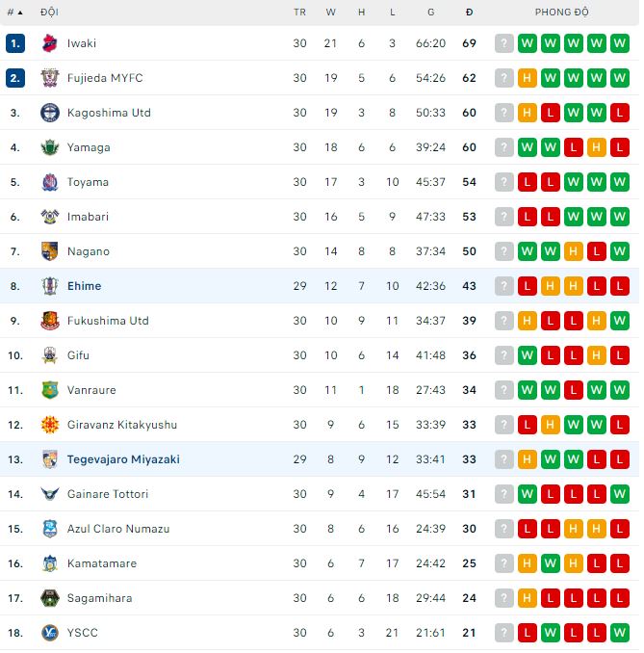Open the Ehime team link
The image size is (644, 653).
[x=84, y=286]
